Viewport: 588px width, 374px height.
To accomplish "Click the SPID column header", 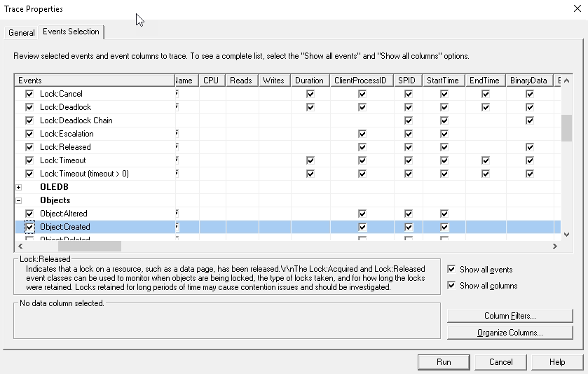I will click(408, 81).
